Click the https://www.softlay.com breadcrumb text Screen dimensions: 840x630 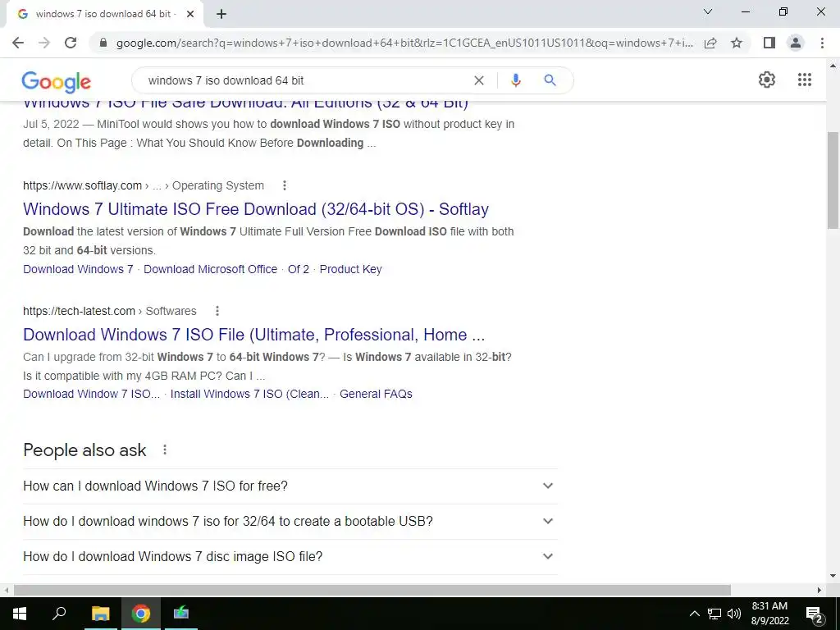coord(83,185)
